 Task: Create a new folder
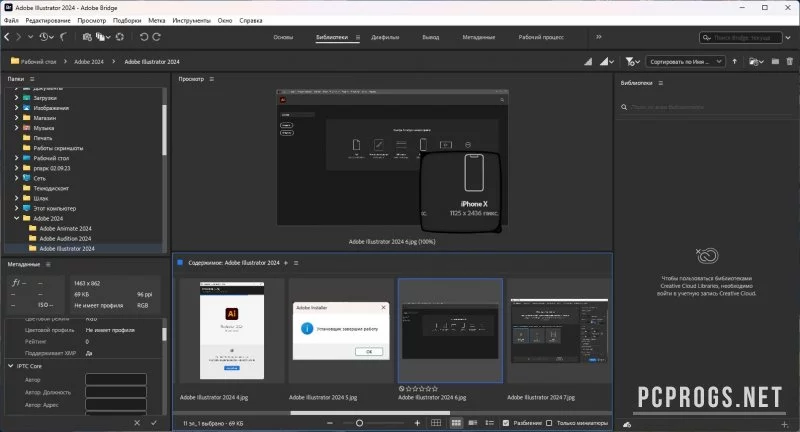(x=775, y=61)
